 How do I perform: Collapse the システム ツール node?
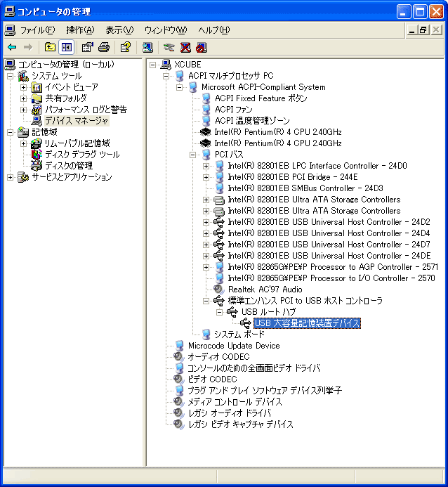11,76
